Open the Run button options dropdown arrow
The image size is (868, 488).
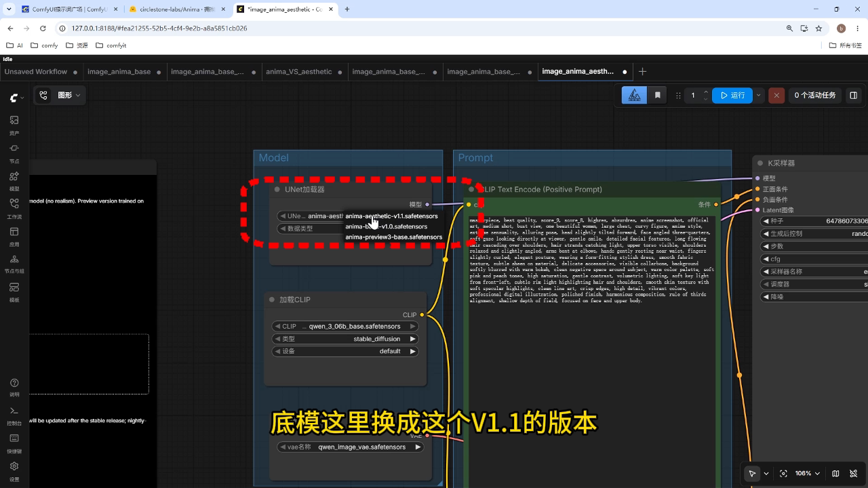(759, 96)
